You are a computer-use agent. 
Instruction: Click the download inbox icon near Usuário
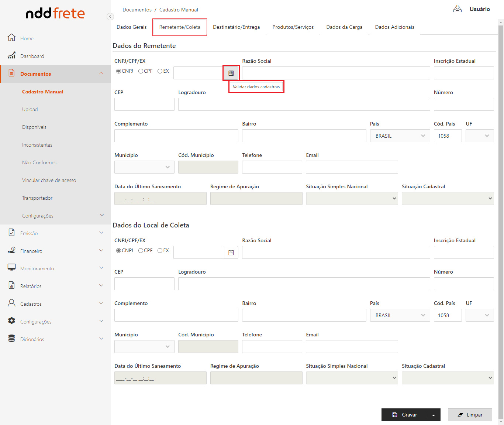pos(457,9)
